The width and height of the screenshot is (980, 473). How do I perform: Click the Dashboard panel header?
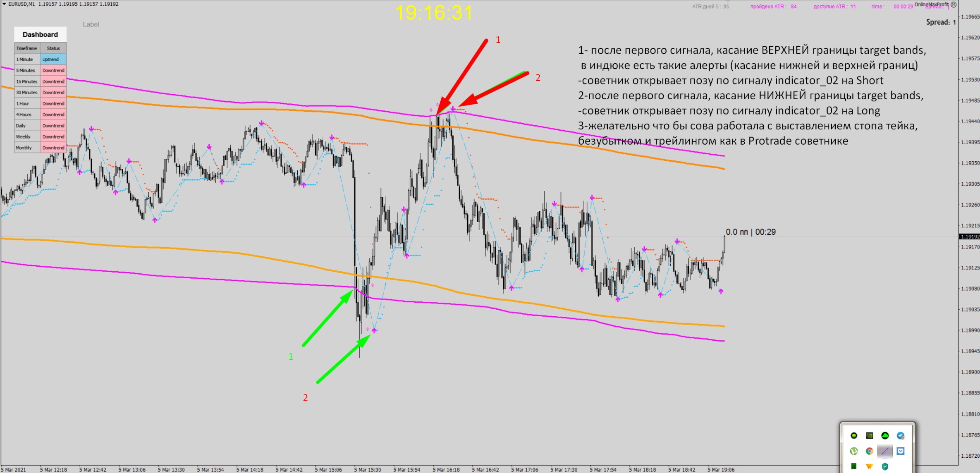[40, 34]
